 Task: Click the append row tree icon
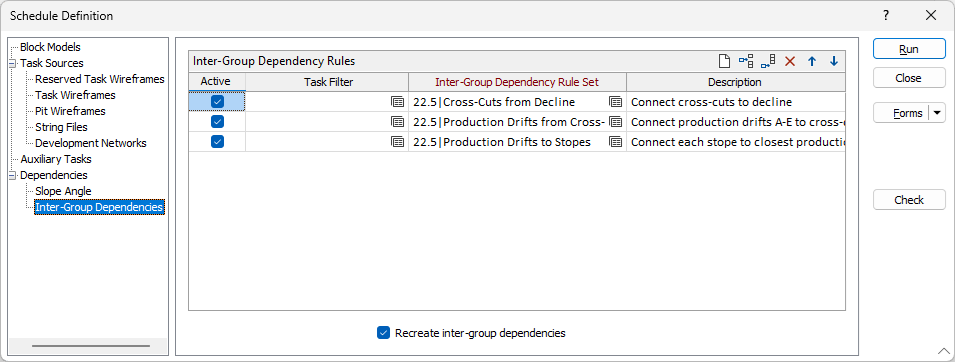768,61
